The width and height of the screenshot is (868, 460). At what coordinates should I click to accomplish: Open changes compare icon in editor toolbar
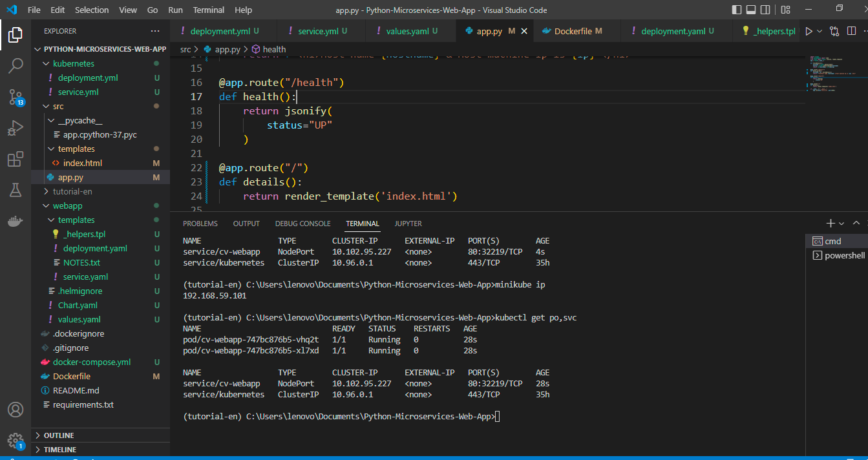(x=834, y=31)
